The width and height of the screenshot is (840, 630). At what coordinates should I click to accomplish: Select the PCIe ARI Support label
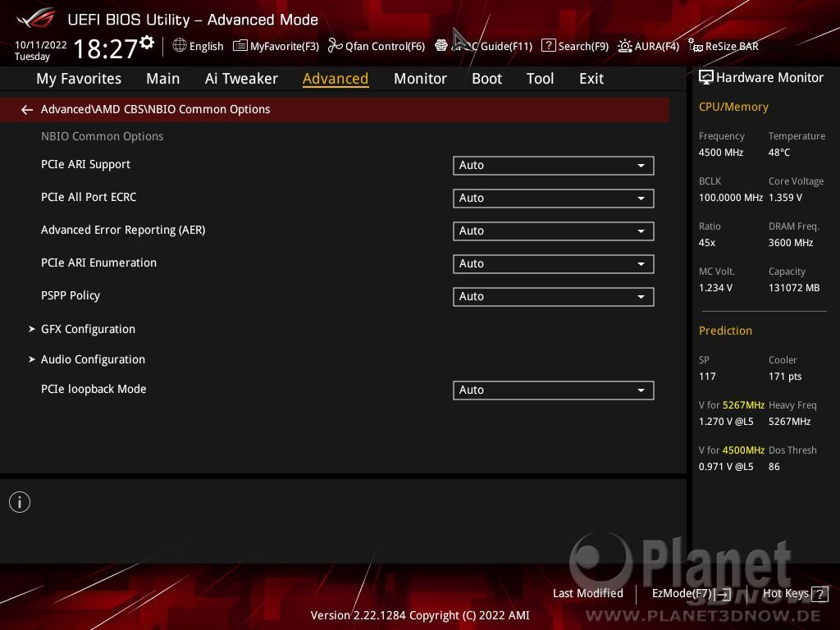pos(85,164)
